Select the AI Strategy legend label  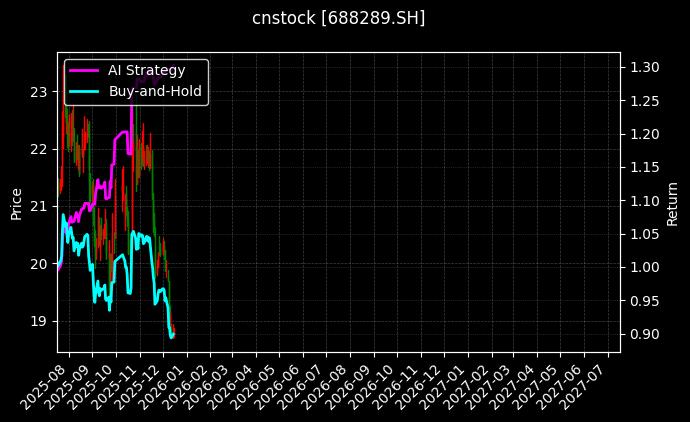(x=146, y=70)
